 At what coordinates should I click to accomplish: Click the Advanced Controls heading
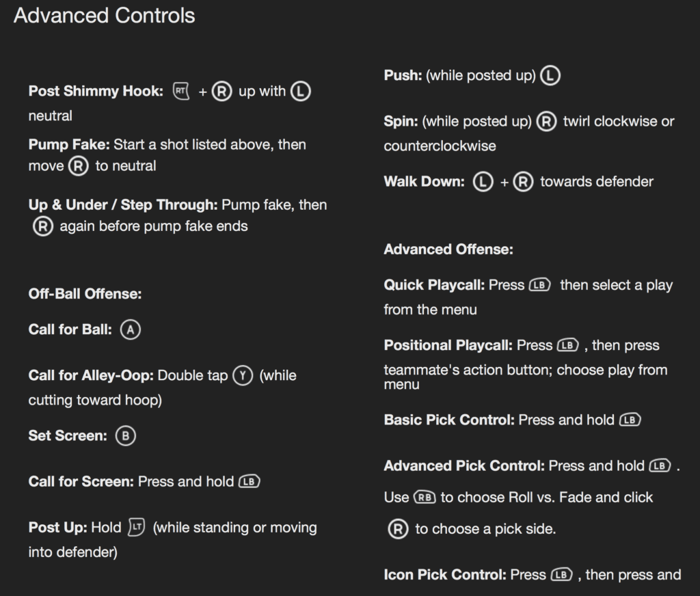[x=105, y=16]
